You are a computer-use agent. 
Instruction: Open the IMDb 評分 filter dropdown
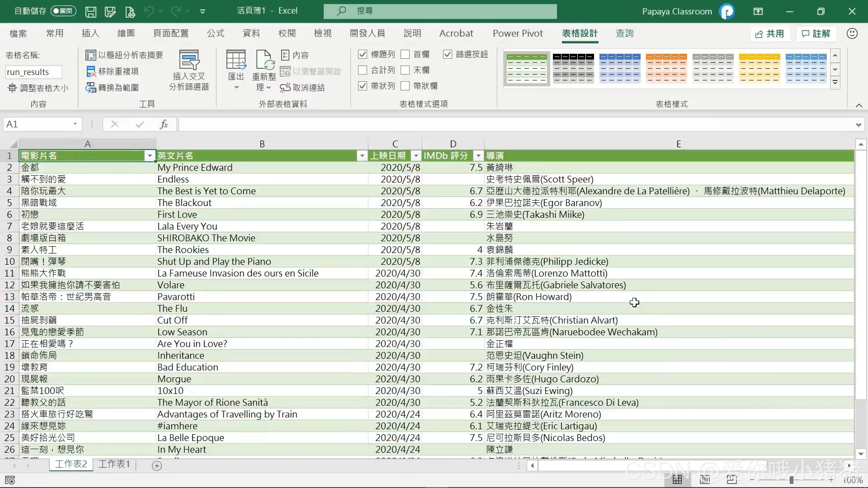[x=478, y=156]
